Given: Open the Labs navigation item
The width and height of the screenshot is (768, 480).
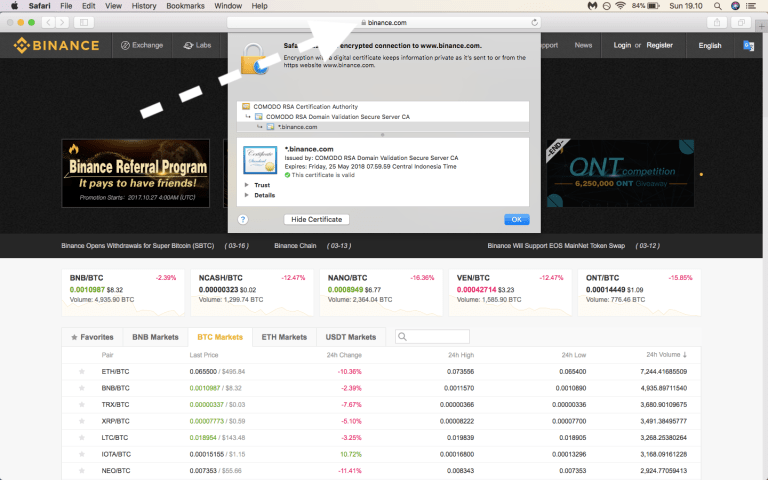Looking at the screenshot, I should coord(197,45).
